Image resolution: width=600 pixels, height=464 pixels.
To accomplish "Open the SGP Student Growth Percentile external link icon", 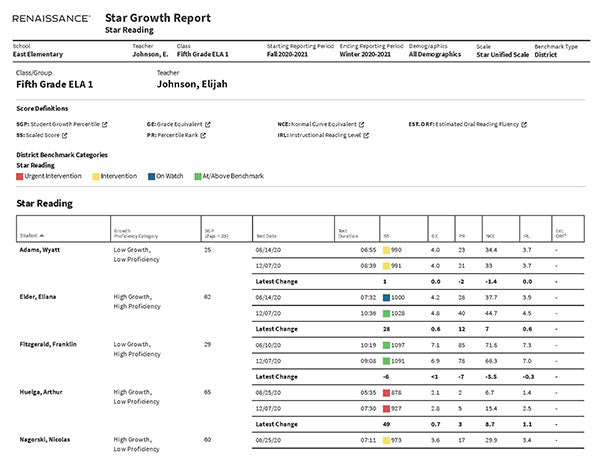I will 105,125.
